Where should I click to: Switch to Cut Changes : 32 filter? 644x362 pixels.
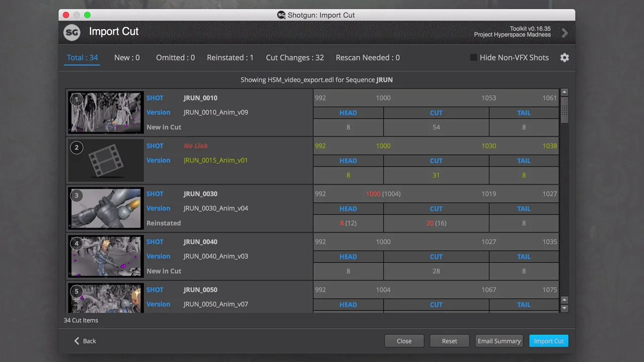click(295, 58)
